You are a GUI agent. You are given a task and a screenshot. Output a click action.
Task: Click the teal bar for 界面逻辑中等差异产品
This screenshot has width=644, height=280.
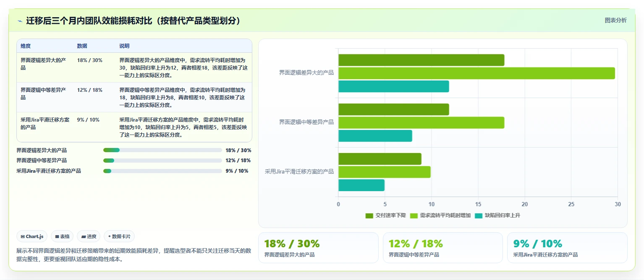click(x=375, y=136)
